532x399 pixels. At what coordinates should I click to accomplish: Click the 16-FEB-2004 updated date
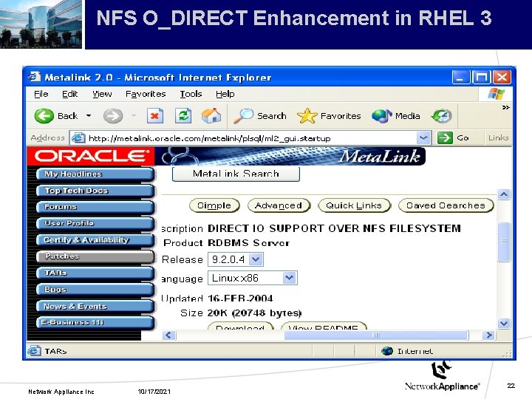tap(240, 299)
